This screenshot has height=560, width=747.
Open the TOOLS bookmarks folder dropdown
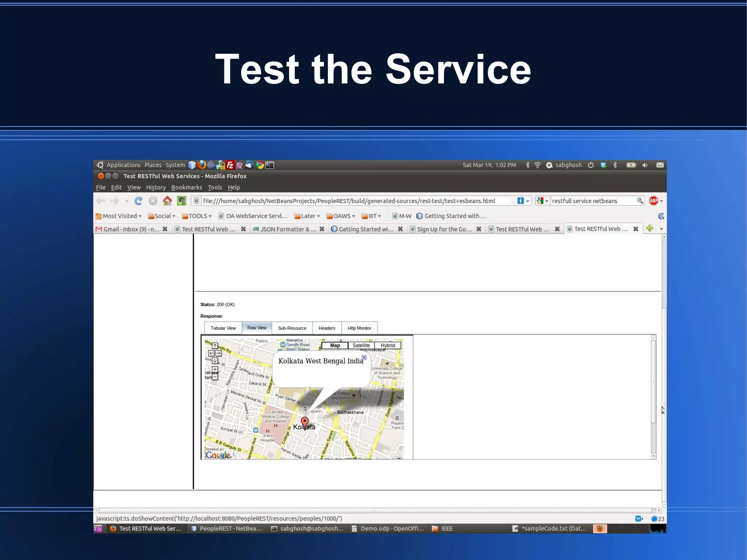pyautogui.click(x=197, y=216)
